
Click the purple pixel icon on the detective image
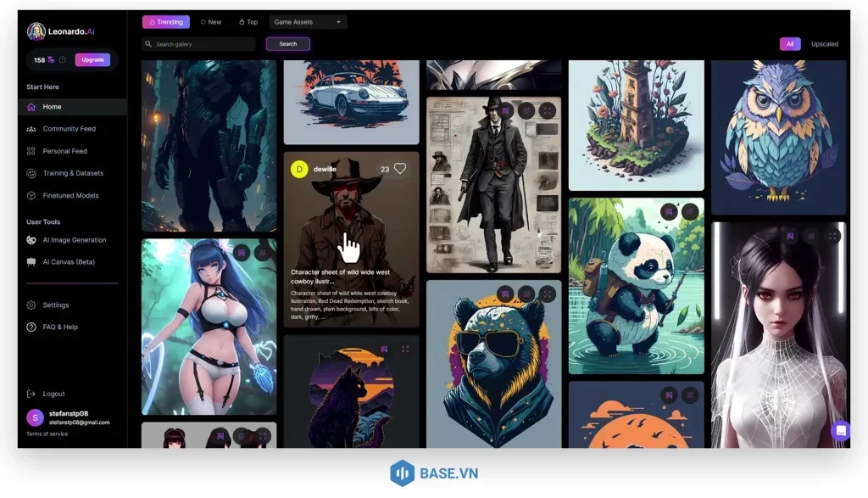[x=505, y=111]
